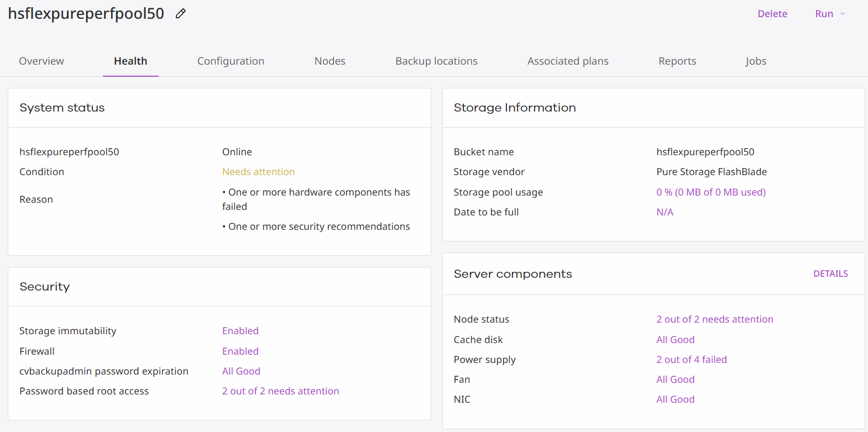
Task: Open Server components DETAILS link
Action: tap(830, 274)
